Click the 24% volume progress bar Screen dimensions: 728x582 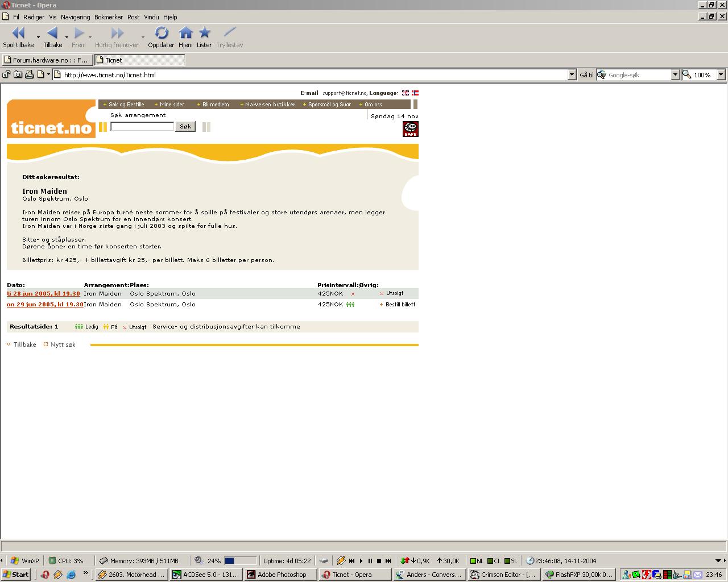tap(240, 561)
